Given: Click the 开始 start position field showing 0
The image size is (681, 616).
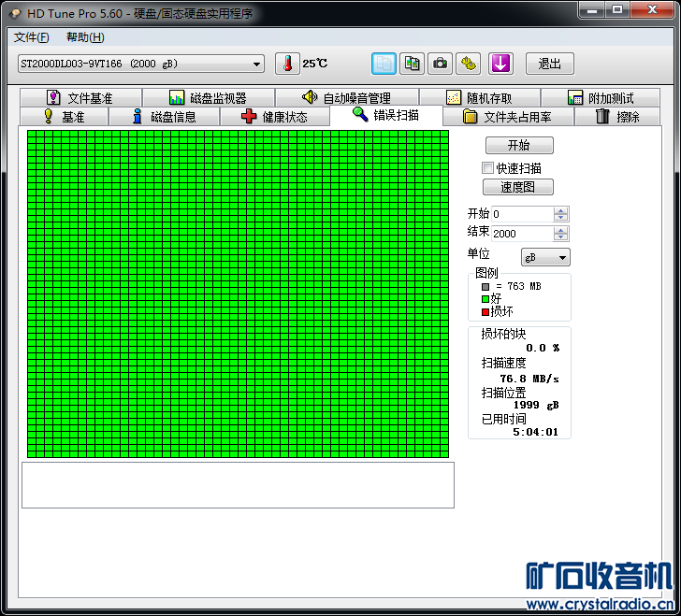Looking at the screenshot, I should [523, 214].
